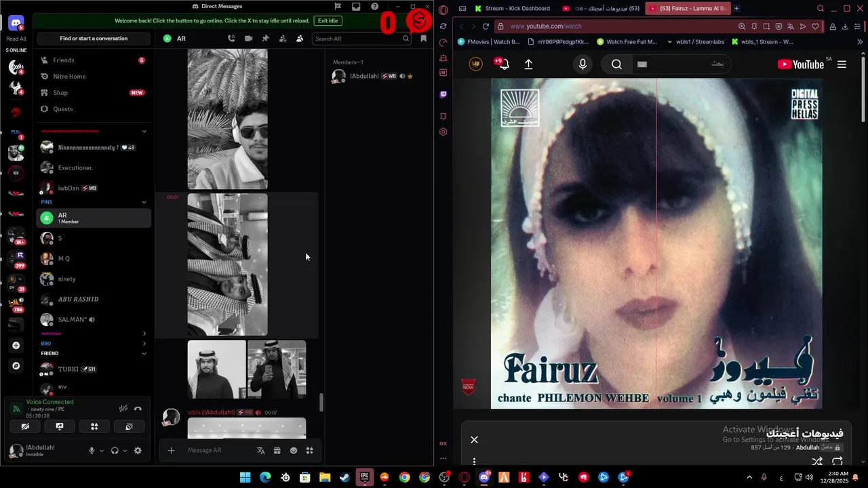Open the iwbDan direct message
This screenshot has width=868, height=488.
tap(94, 188)
